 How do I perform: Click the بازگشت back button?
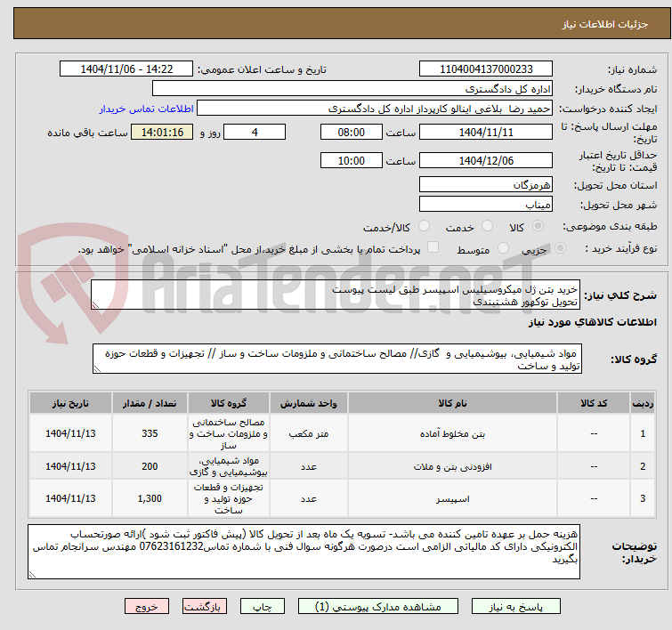[204, 607]
